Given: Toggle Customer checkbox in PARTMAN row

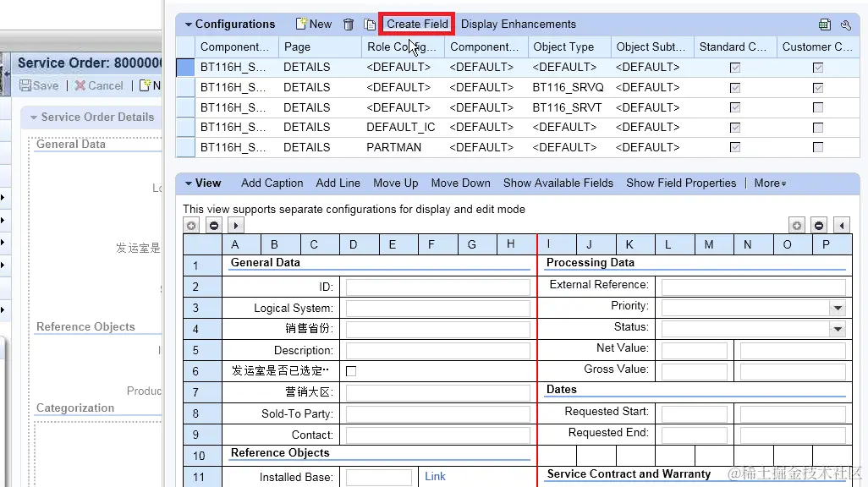Looking at the screenshot, I should tap(817, 147).
